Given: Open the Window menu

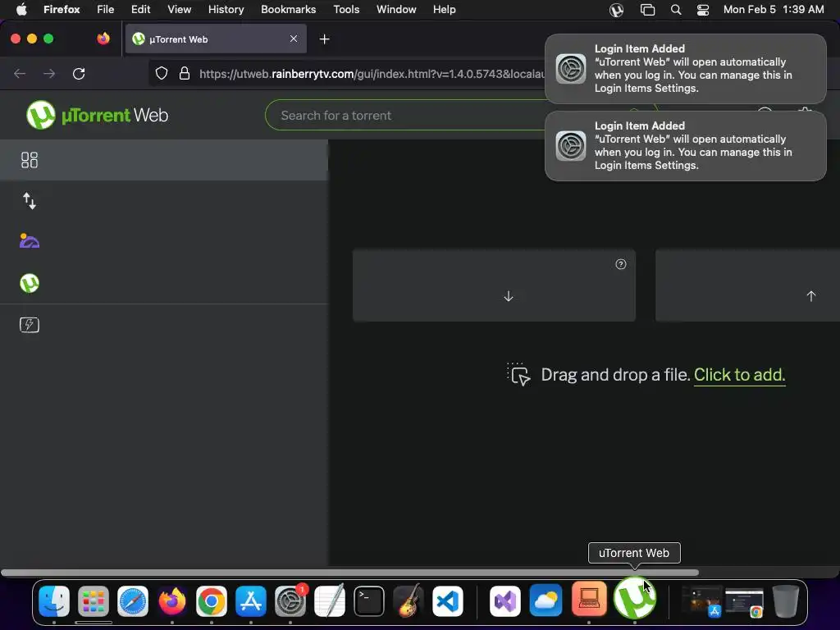Looking at the screenshot, I should point(396,10).
